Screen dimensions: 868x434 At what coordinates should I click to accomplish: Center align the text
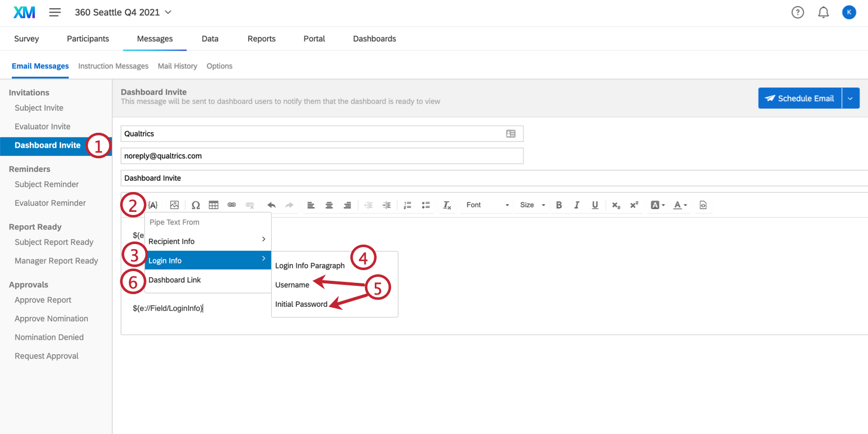coord(329,205)
